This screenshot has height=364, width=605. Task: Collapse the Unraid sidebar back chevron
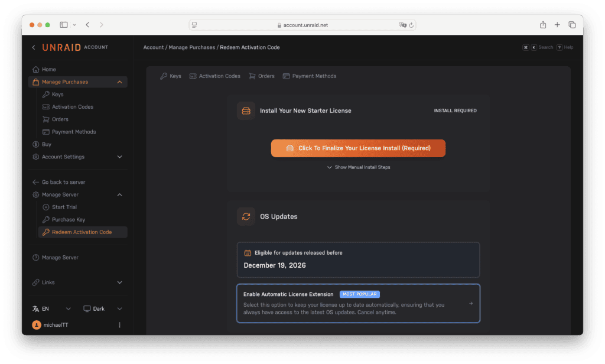(x=34, y=47)
